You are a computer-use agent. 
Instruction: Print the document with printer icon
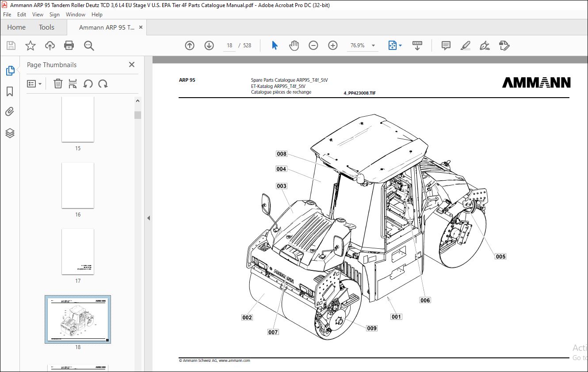69,46
